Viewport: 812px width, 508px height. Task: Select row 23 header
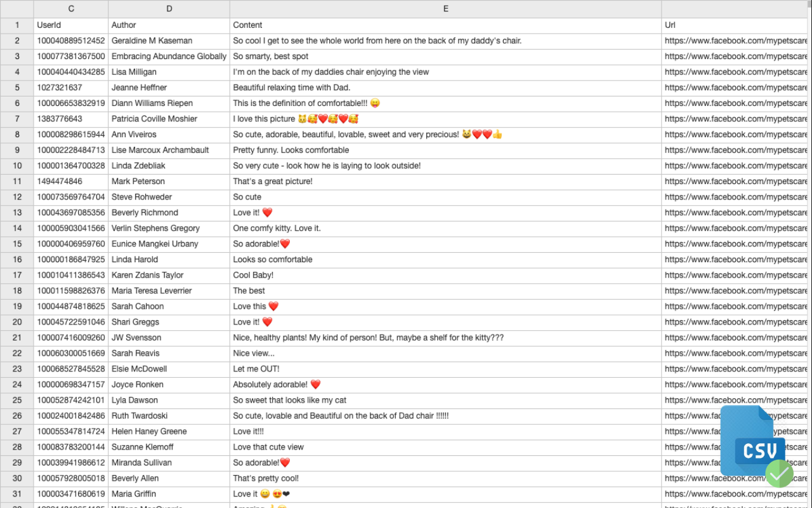tap(17, 369)
